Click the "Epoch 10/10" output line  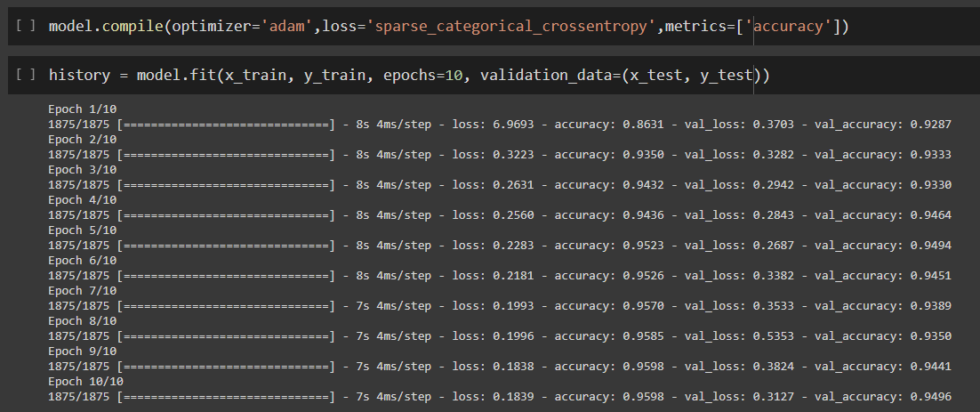pos(85,382)
